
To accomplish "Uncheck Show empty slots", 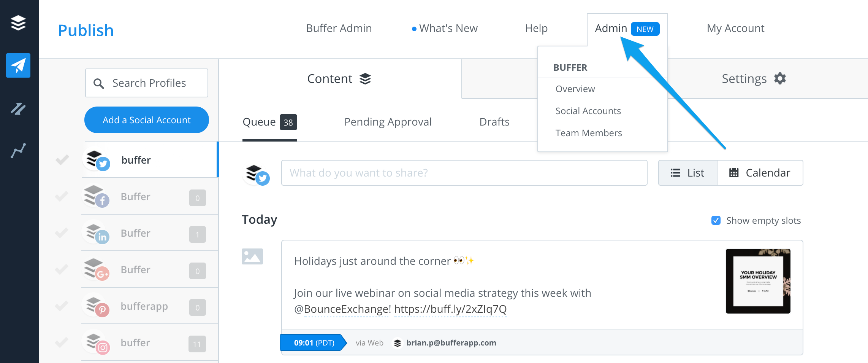I will (x=716, y=220).
